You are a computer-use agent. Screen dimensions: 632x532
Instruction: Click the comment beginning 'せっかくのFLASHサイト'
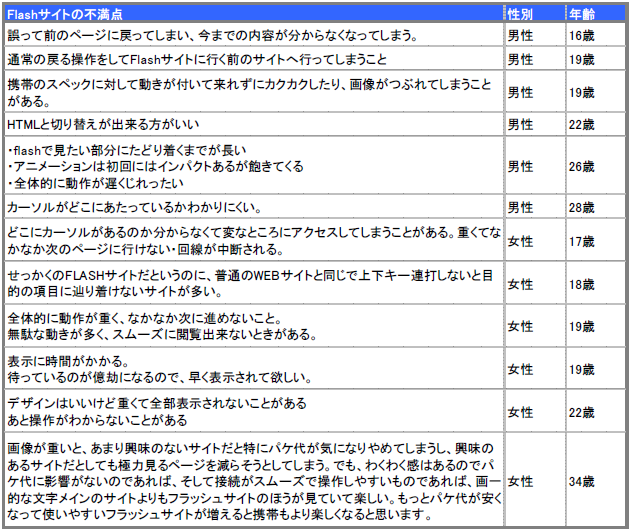[x=250, y=284]
